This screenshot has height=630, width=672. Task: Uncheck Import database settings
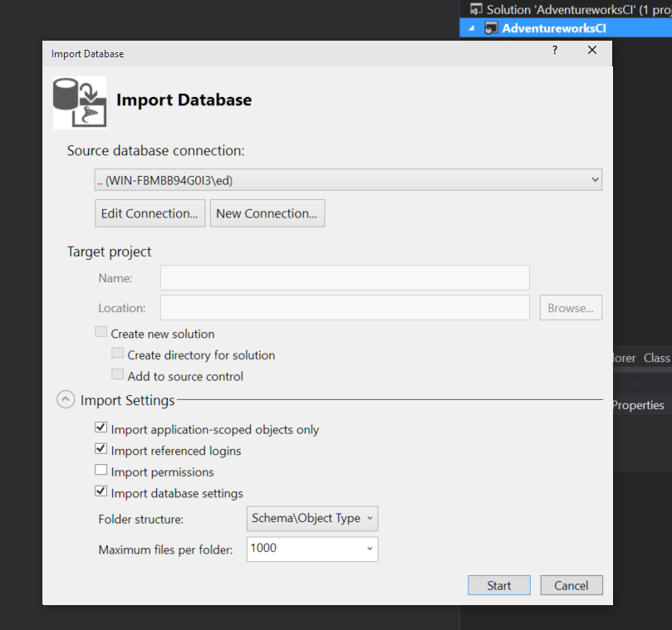coord(101,491)
